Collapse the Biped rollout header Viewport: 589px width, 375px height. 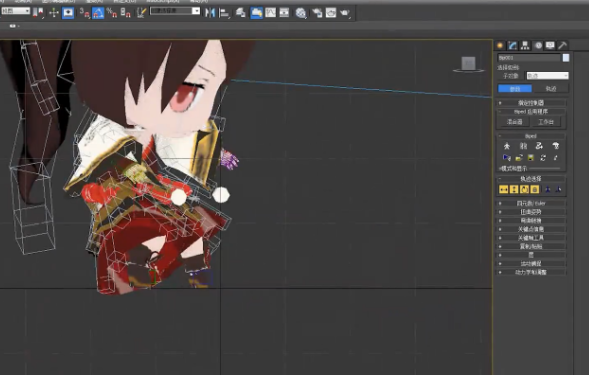(x=532, y=136)
